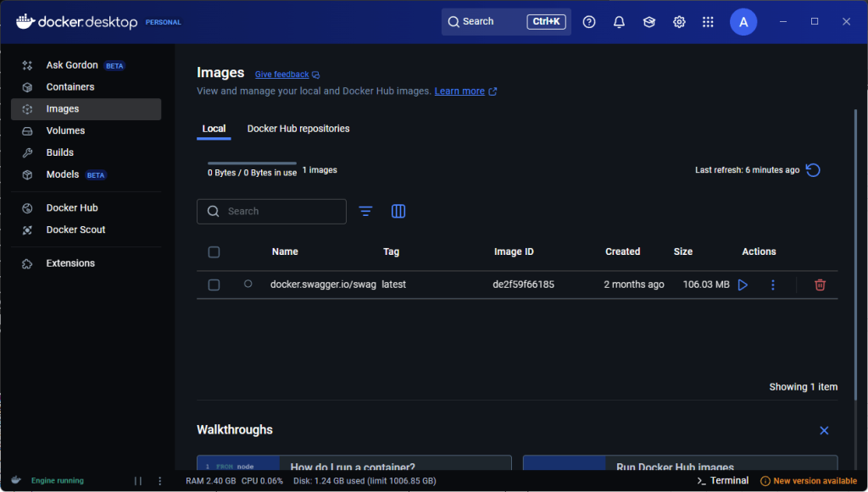Screen dimensions: 868x492
Task: Sort by the Size column header
Action: (683, 252)
